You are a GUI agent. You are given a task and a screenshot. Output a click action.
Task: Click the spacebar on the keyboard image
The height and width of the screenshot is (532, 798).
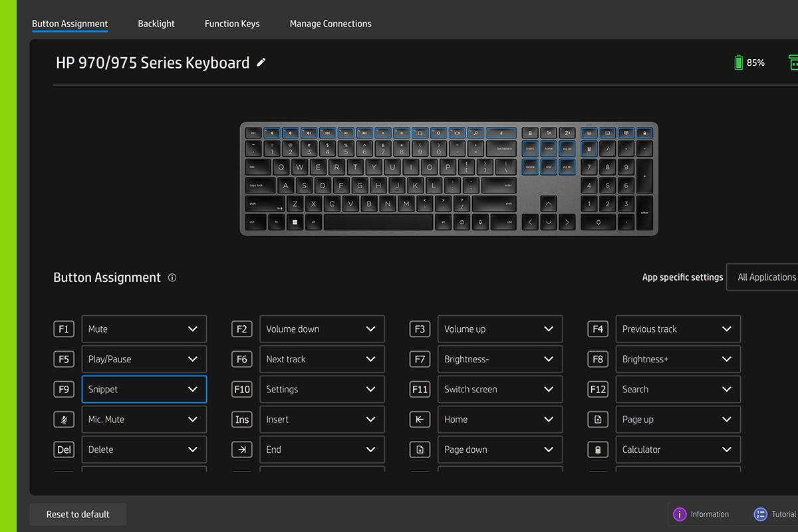pyautogui.click(x=378, y=222)
